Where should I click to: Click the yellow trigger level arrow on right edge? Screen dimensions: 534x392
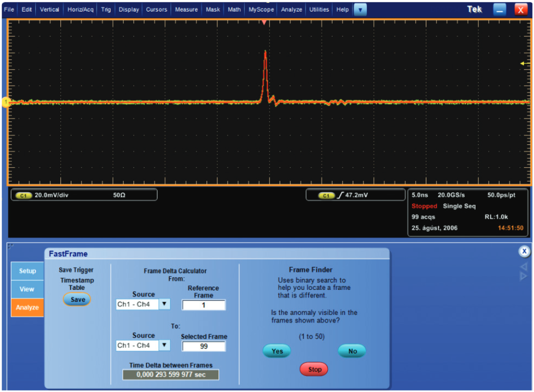(x=523, y=63)
